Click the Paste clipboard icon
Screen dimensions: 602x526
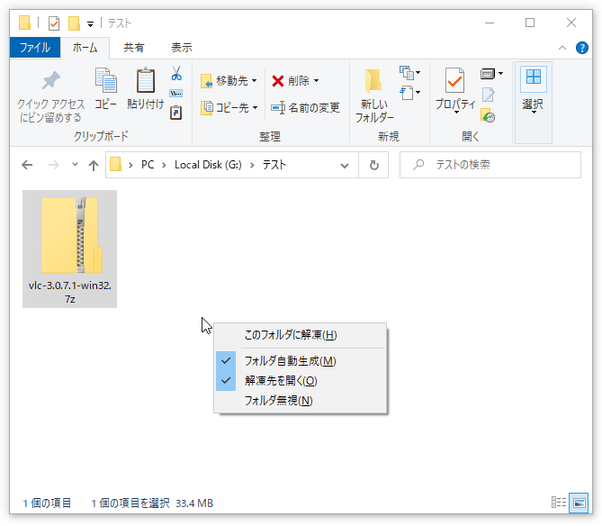pos(146,81)
